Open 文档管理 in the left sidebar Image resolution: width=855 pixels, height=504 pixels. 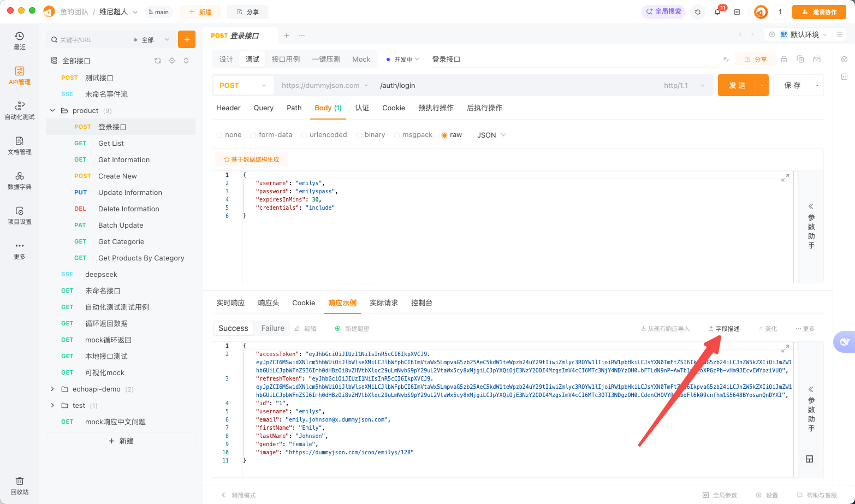pos(20,145)
